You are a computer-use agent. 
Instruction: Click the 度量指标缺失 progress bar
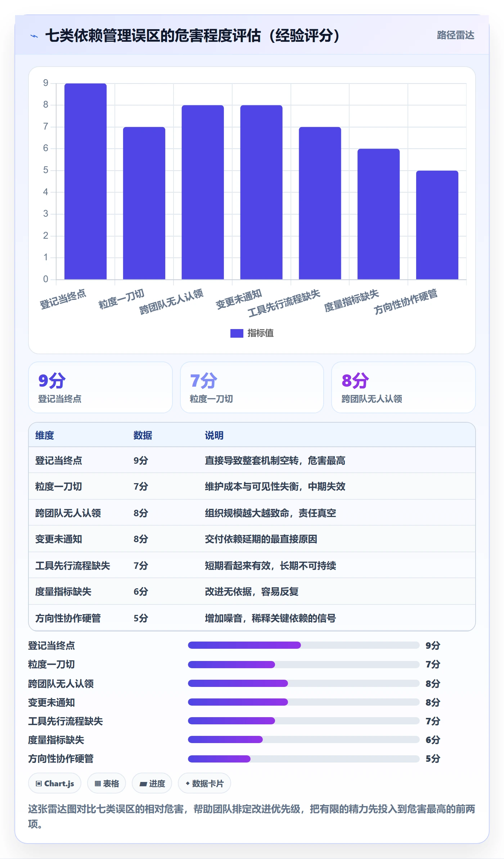tap(304, 739)
